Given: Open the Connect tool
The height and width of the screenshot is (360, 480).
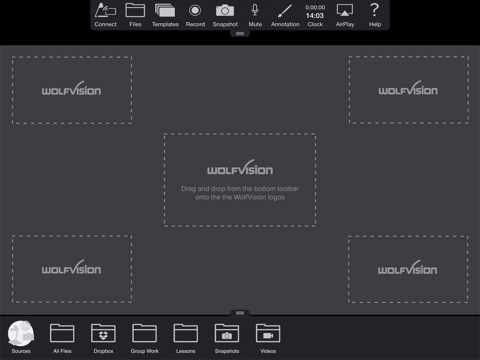Looking at the screenshot, I should (105, 15).
